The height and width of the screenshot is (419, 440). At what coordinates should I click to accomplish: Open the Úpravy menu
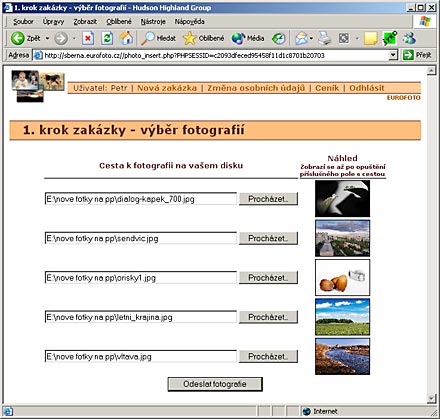click(x=53, y=22)
